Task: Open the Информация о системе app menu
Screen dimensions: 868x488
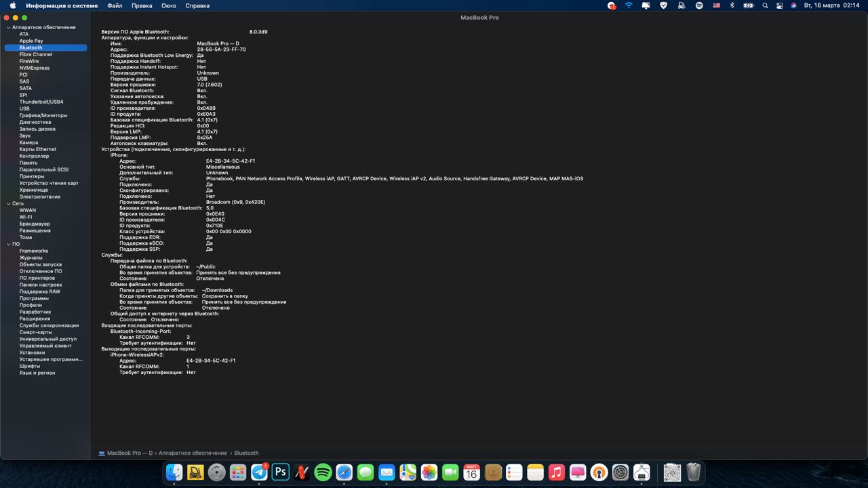Action: pos(62,5)
